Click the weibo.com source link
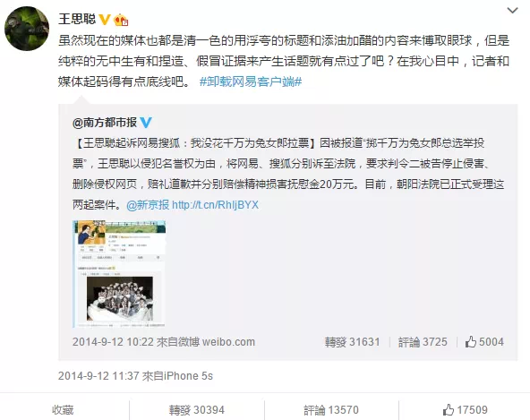This screenshot has width=530, height=420. coord(228,342)
